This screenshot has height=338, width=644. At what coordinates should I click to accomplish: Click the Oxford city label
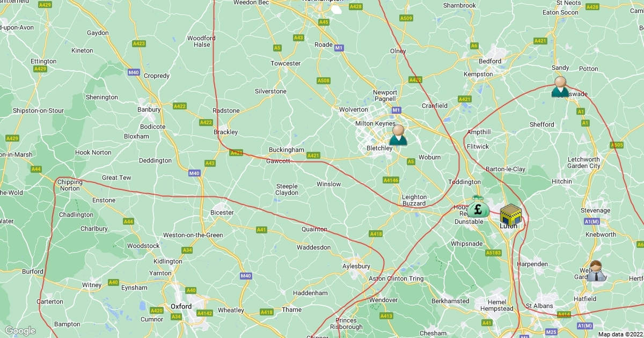click(x=181, y=306)
